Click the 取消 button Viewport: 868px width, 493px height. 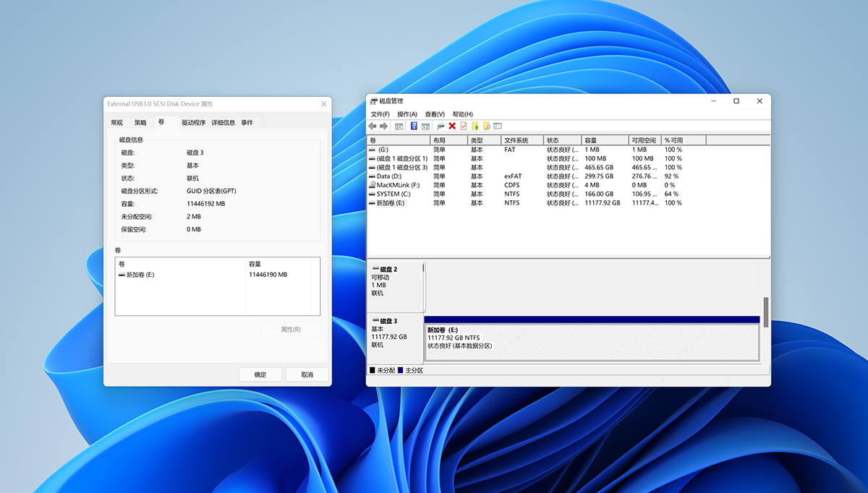(307, 374)
